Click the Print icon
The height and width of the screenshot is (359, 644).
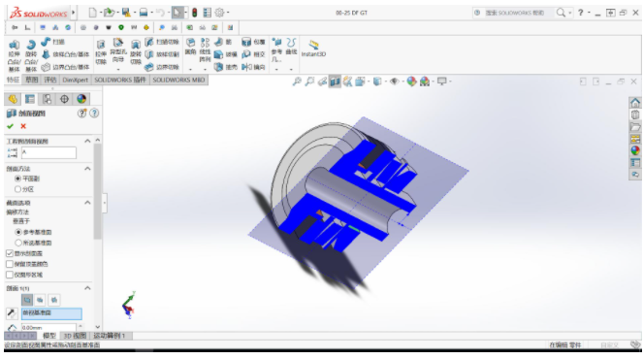(143, 13)
